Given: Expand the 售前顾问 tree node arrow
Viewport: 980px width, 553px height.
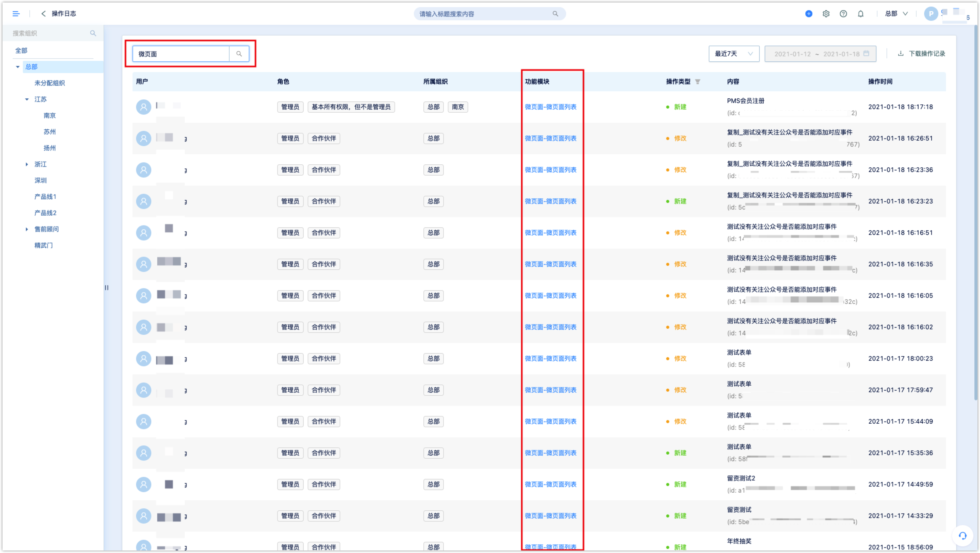Looking at the screenshot, I should [27, 229].
